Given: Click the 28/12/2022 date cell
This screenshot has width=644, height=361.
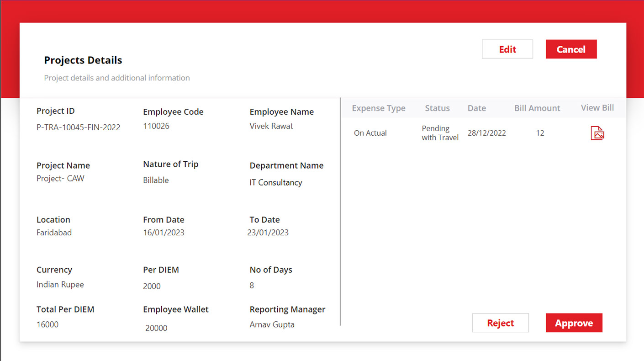Looking at the screenshot, I should click(x=487, y=133).
